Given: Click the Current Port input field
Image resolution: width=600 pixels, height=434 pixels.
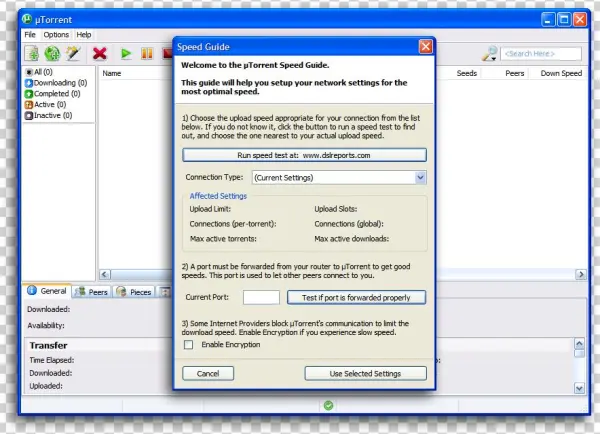Looking at the screenshot, I should pos(261,297).
